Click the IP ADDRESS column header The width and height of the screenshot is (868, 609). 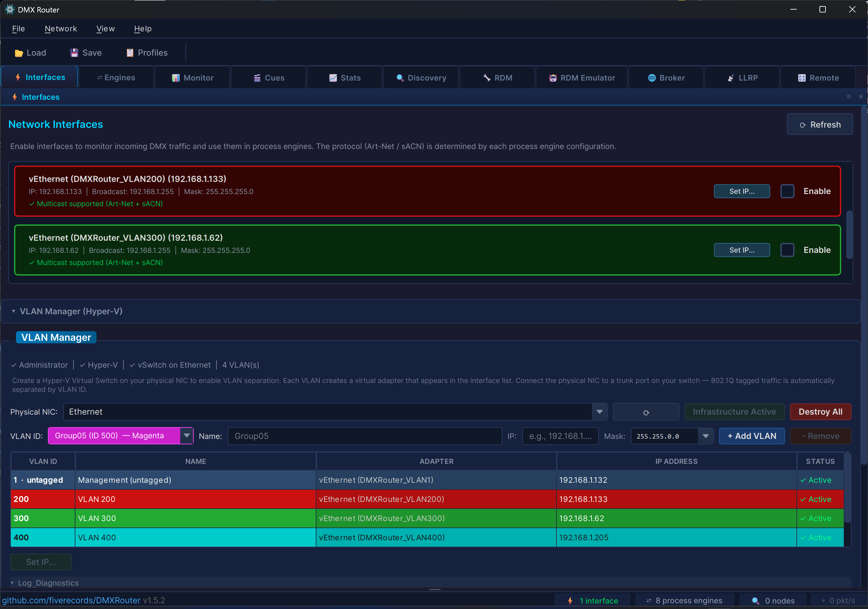[x=676, y=462]
